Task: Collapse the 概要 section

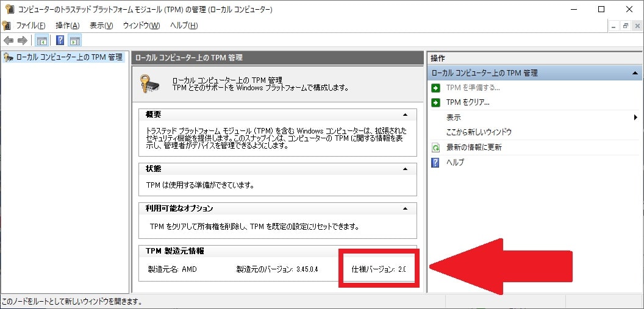Action: tap(405, 115)
